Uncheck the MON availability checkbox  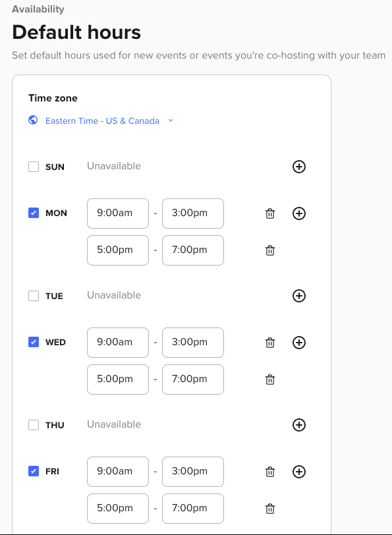click(x=34, y=213)
